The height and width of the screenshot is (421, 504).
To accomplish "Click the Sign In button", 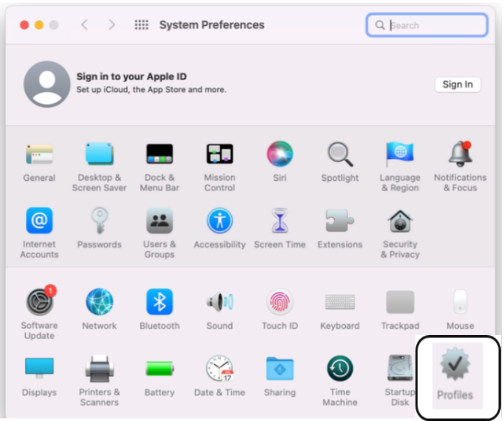I will [457, 85].
